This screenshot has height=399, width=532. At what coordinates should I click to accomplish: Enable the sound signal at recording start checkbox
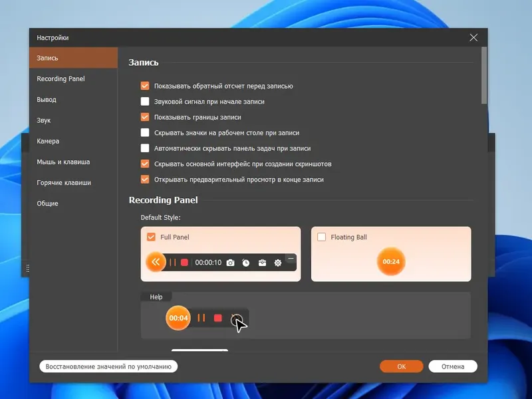coord(144,101)
